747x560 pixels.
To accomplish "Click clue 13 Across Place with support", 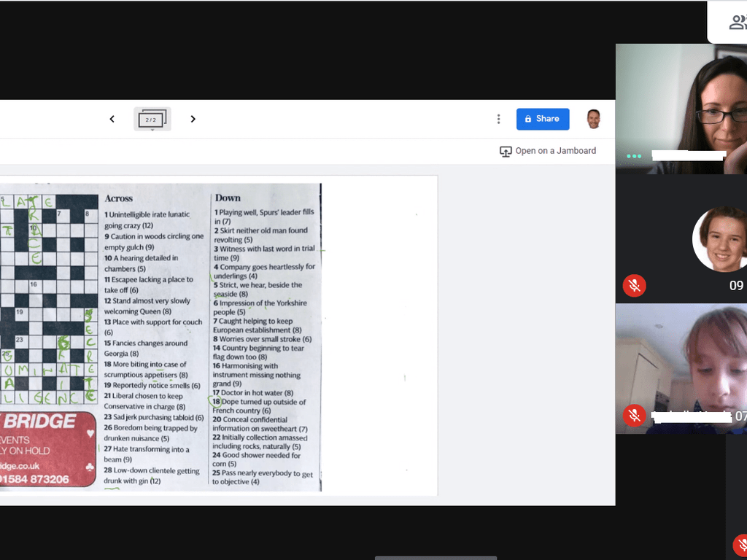I will point(153,327).
